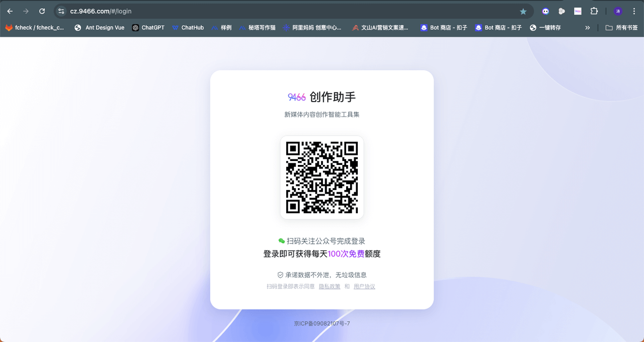Image resolution: width=644 pixels, height=342 pixels.
Task: Toggle the bookmark star for this page
Action: [523, 11]
